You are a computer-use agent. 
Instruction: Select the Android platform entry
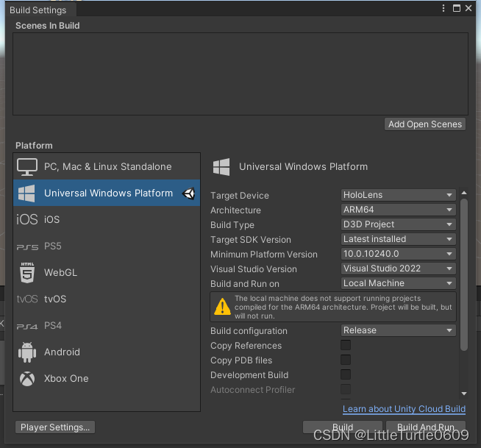107,352
